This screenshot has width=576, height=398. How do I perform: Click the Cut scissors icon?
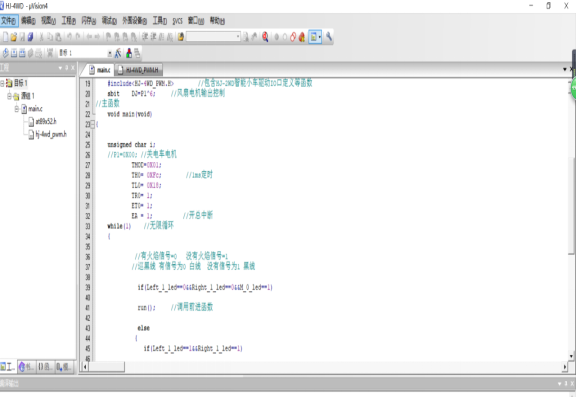[x=41, y=37]
